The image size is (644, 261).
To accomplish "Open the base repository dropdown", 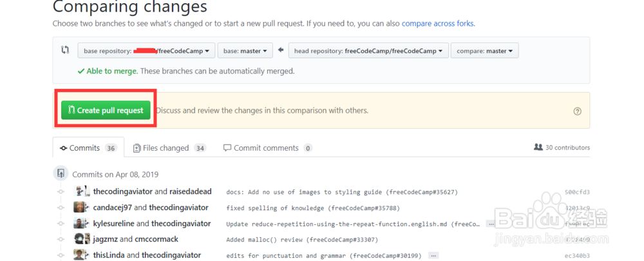I will tap(146, 50).
